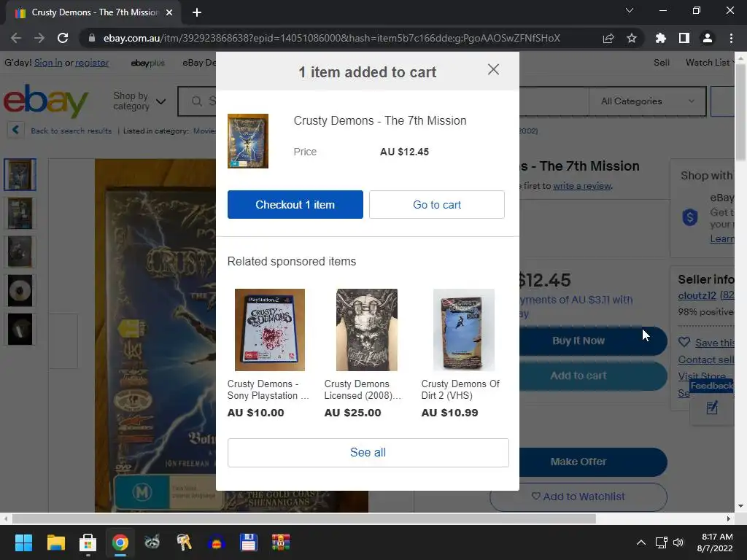
Task: Select the second product thumbnail on the left
Action: (20, 214)
